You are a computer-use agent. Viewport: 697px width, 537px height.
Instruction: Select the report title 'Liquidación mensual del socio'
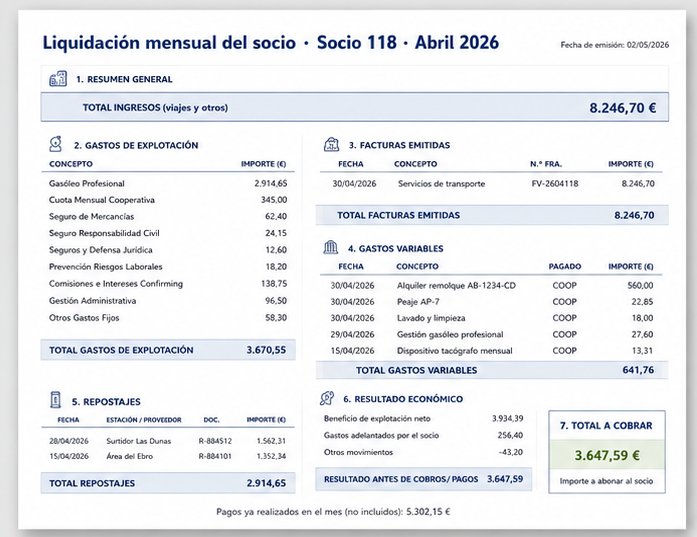point(169,43)
